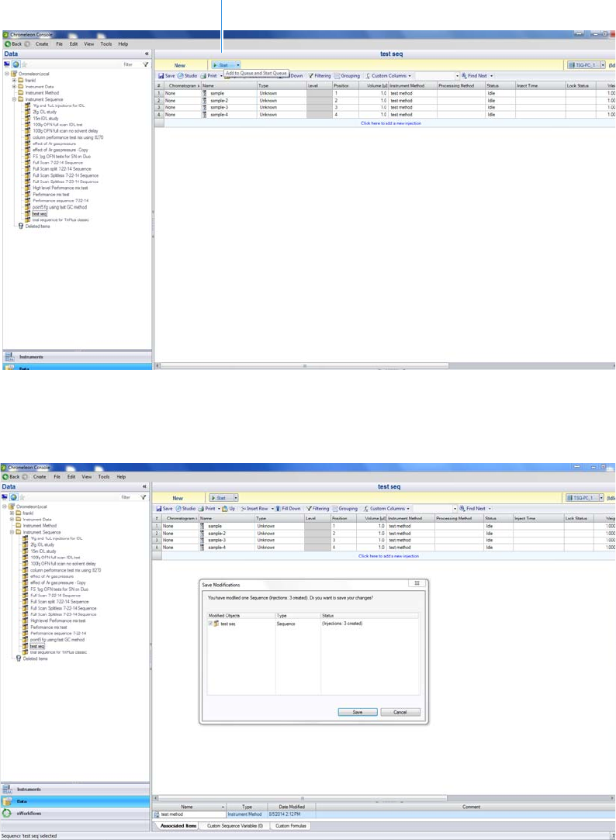Open the TSQ-PC_1 instrument dropdown in the lower console
616x840 pixels.
click(601, 498)
